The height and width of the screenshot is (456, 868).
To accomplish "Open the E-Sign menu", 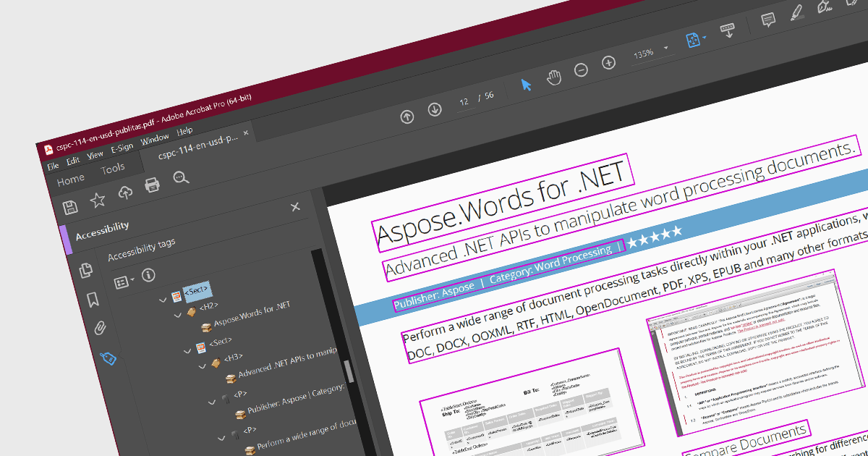I will [x=122, y=148].
